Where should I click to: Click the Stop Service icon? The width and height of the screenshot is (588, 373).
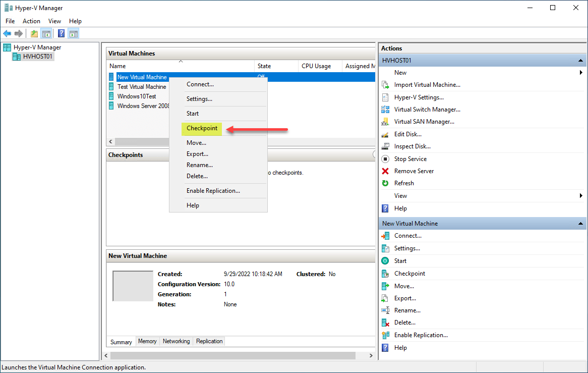pos(385,158)
